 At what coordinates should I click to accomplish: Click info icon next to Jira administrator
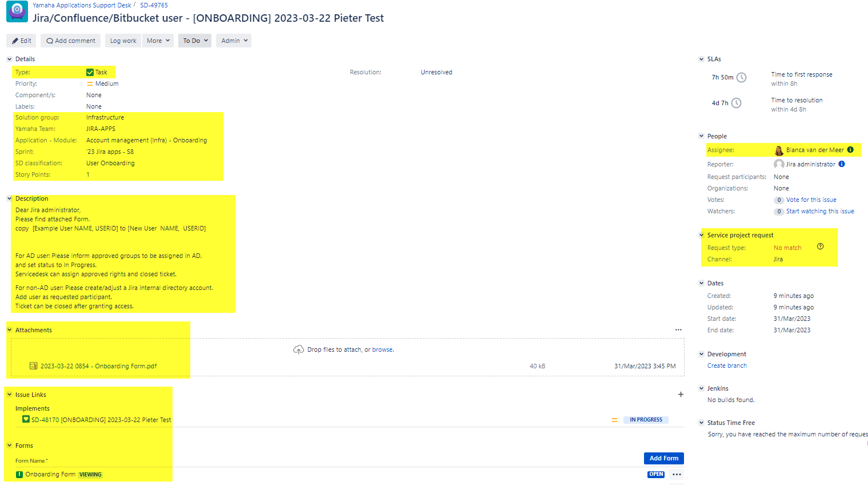tap(842, 164)
